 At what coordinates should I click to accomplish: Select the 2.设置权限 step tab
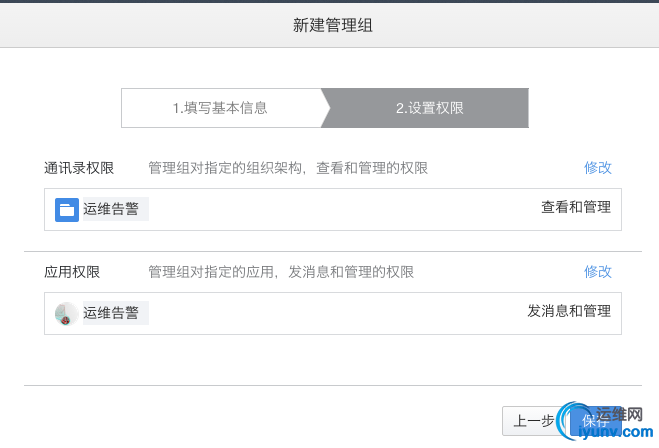(x=429, y=108)
